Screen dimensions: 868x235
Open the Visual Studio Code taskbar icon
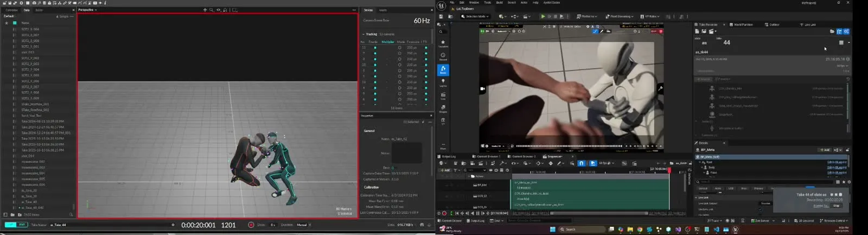click(716, 230)
